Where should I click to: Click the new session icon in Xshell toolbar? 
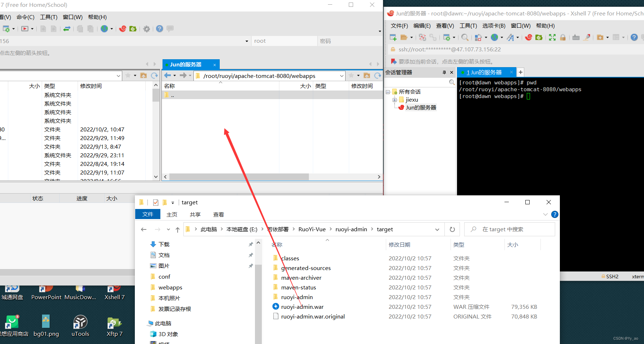coord(393,37)
